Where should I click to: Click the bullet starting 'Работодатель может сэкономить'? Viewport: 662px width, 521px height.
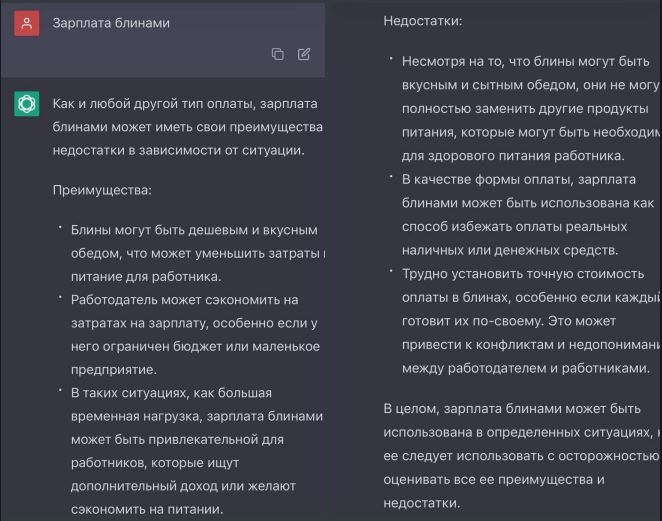[x=195, y=334]
